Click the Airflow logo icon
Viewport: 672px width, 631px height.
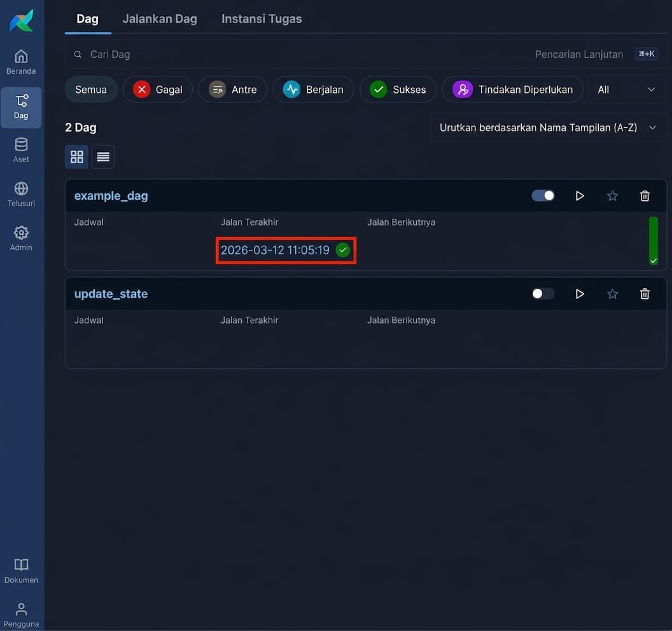point(21,20)
